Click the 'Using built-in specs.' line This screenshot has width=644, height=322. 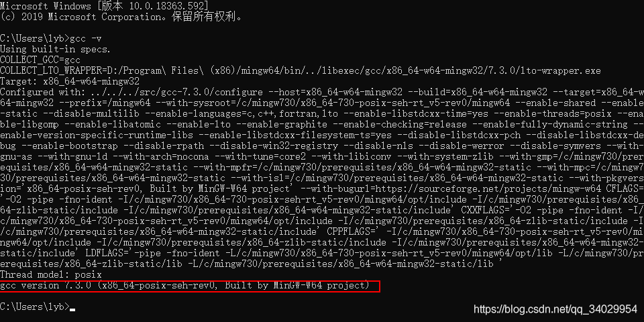(x=56, y=49)
